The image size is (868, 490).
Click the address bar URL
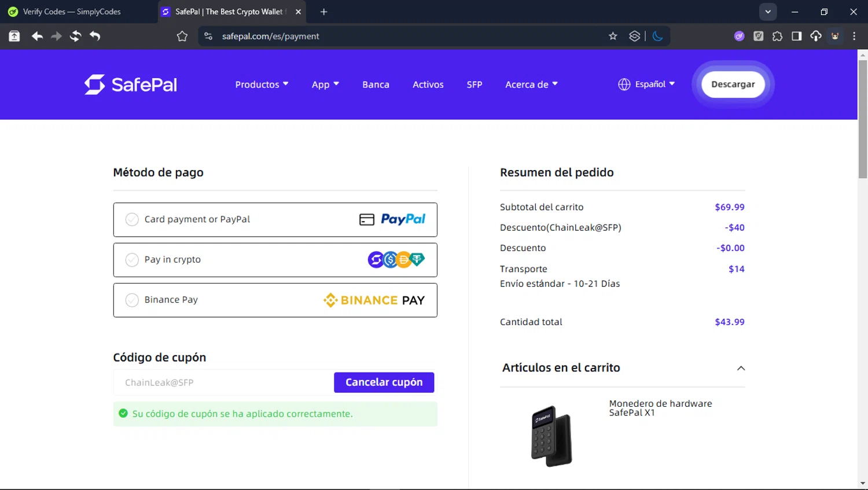coord(270,36)
